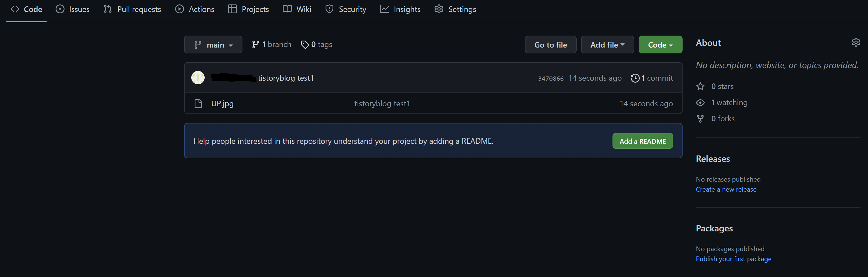Image resolution: width=868 pixels, height=277 pixels.
Task: Click Create a new release
Action: click(726, 189)
